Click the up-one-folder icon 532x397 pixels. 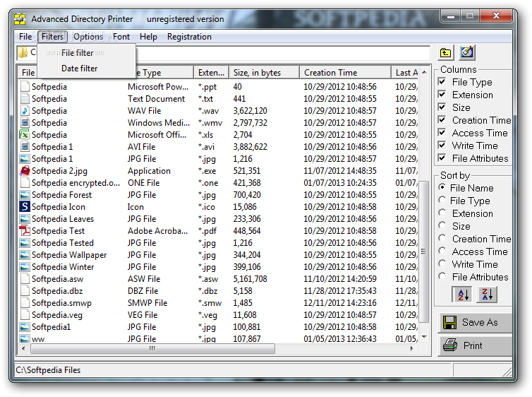(445, 53)
